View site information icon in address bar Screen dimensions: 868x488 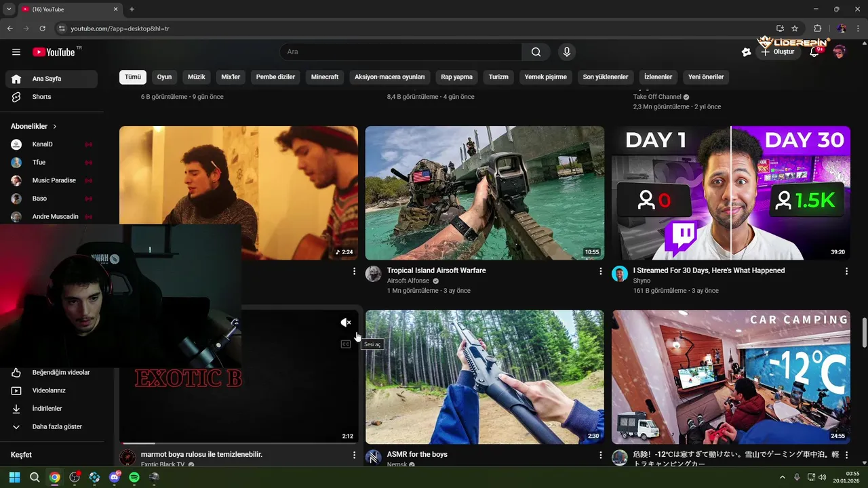[62, 28]
